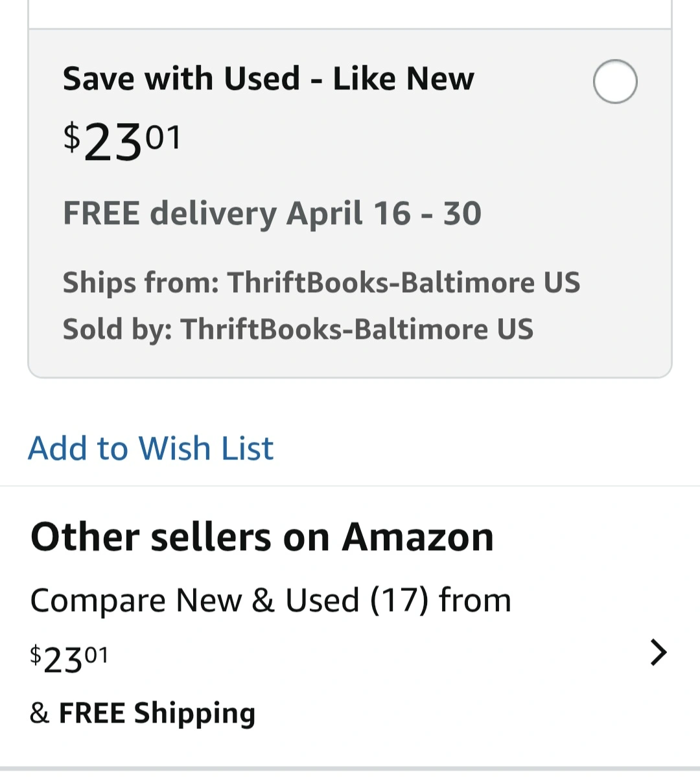Click the Add to Wish List link
This screenshot has width=700, height=777.
pos(150,448)
